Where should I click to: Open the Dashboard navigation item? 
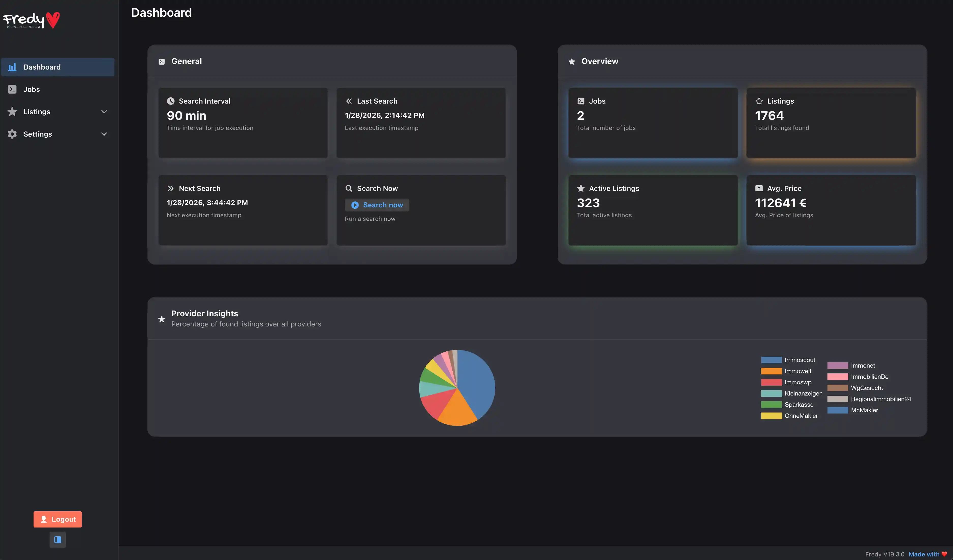pyautogui.click(x=42, y=67)
